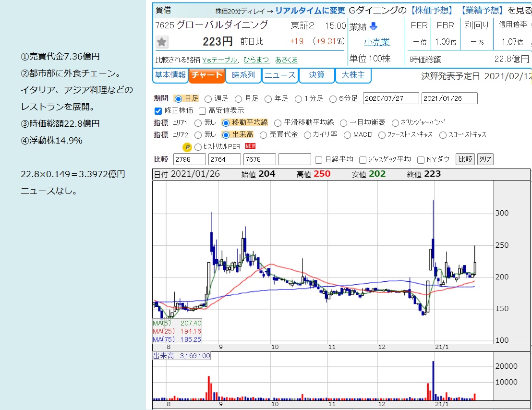The image size is (532, 410).
Task: Open the 決算 tab
Action: point(316,75)
